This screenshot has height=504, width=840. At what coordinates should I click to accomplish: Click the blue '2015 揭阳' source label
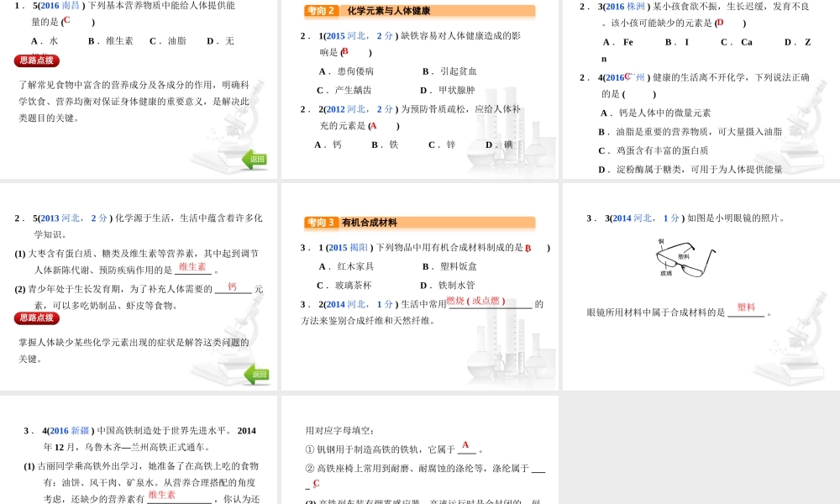click(349, 248)
